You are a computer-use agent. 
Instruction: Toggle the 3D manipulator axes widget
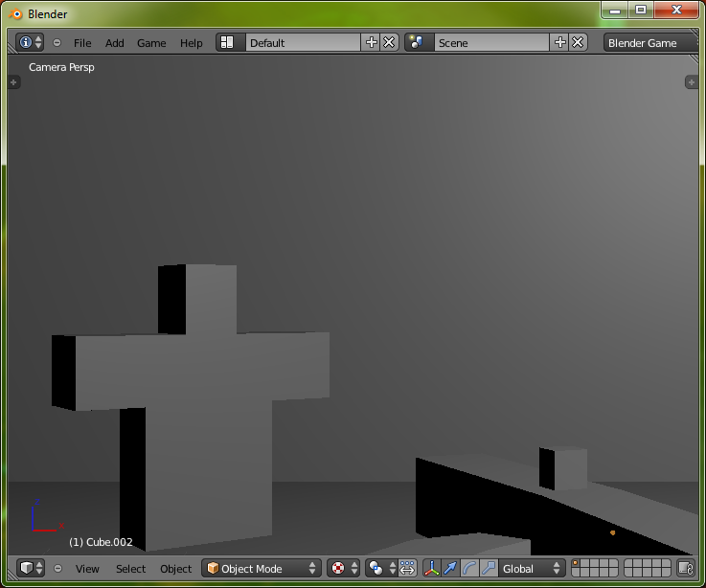431,568
